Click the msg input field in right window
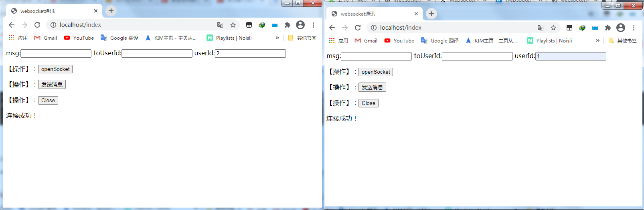644x210 pixels. (x=376, y=56)
